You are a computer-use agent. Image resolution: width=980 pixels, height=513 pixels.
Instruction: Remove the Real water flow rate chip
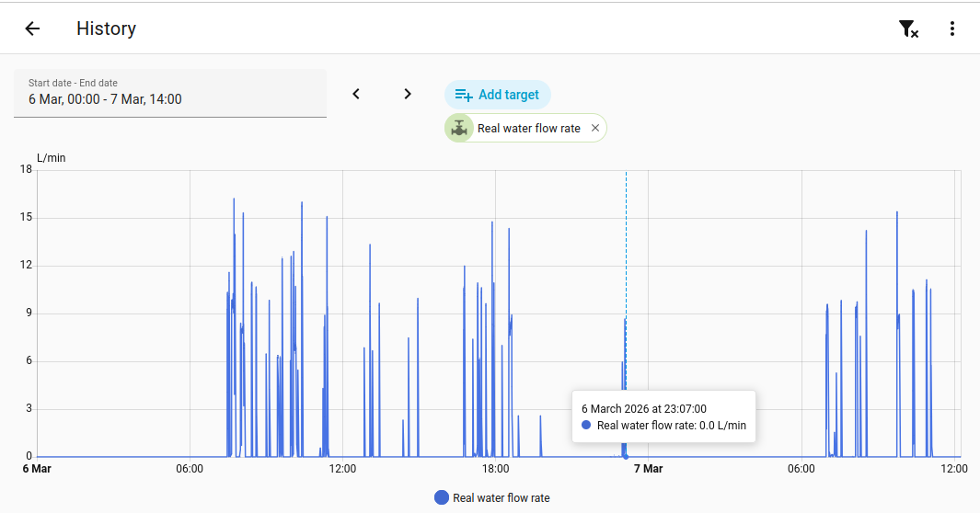tap(595, 129)
